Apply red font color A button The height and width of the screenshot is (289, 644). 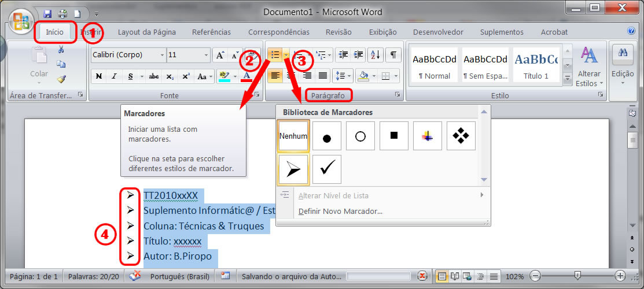click(x=246, y=76)
